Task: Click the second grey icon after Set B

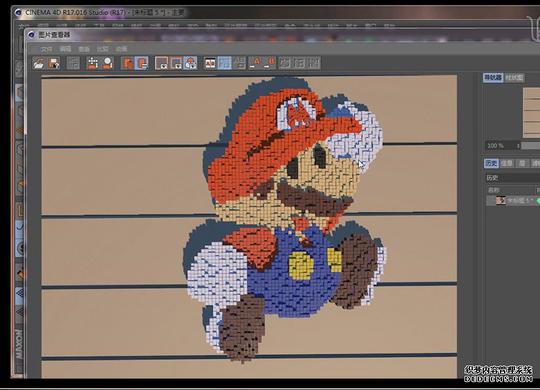Action: pos(299,63)
